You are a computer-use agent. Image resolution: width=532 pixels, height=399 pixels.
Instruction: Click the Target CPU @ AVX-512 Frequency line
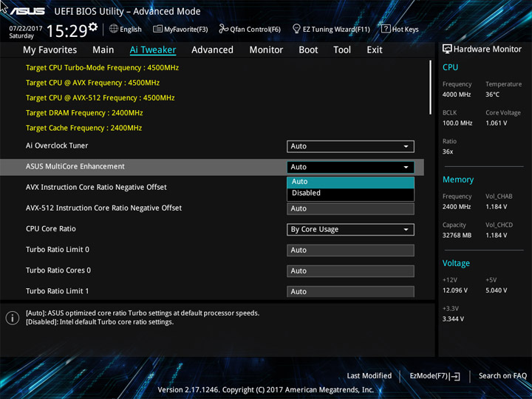coord(100,98)
